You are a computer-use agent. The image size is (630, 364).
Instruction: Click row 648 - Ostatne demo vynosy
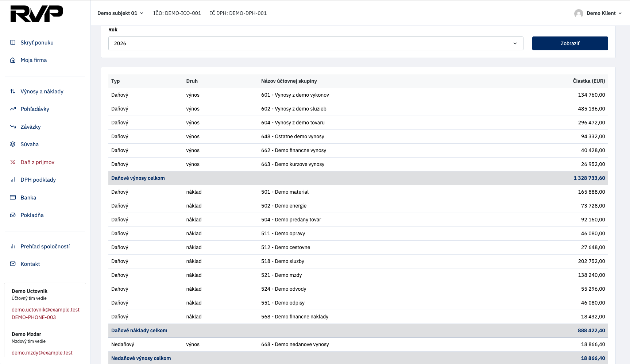(358, 136)
